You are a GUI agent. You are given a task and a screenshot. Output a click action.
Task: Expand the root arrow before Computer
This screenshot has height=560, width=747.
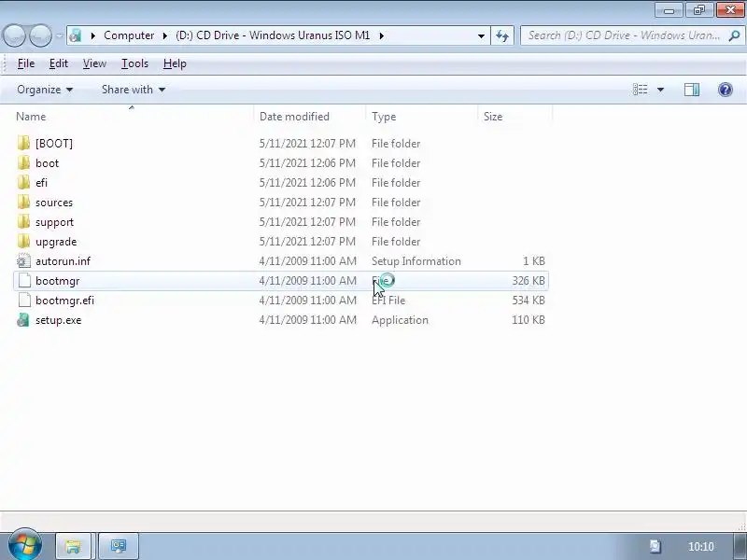point(92,35)
